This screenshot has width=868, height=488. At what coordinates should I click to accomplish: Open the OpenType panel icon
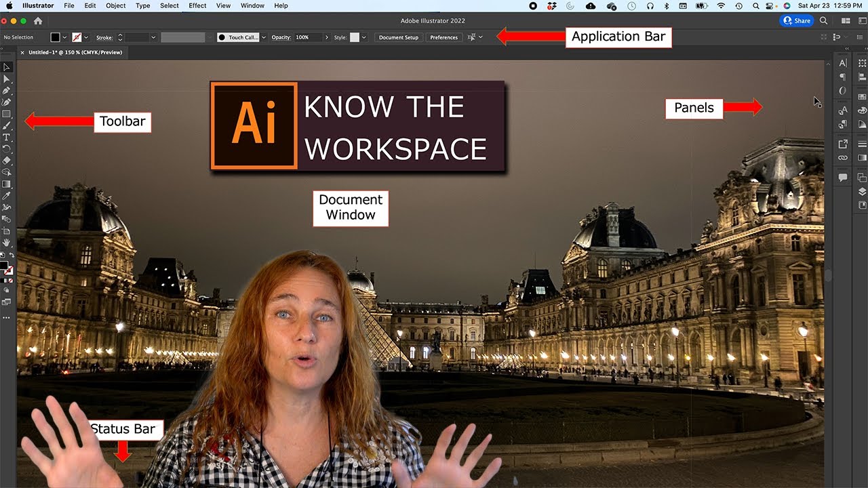(x=843, y=90)
